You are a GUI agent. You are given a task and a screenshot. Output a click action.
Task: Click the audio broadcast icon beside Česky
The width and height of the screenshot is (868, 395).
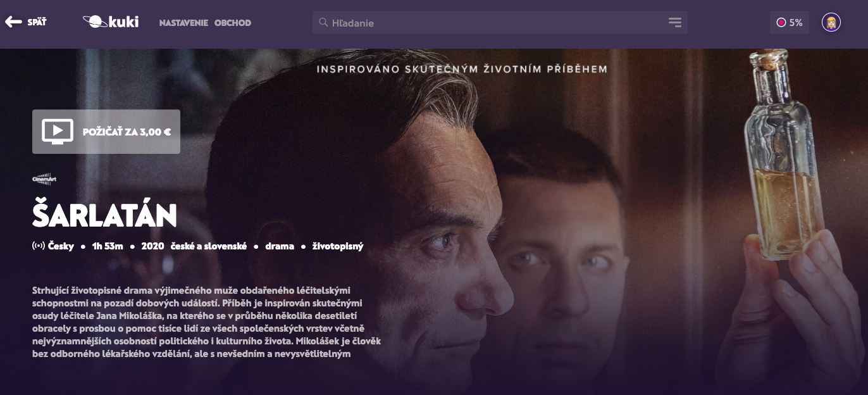[x=38, y=246]
